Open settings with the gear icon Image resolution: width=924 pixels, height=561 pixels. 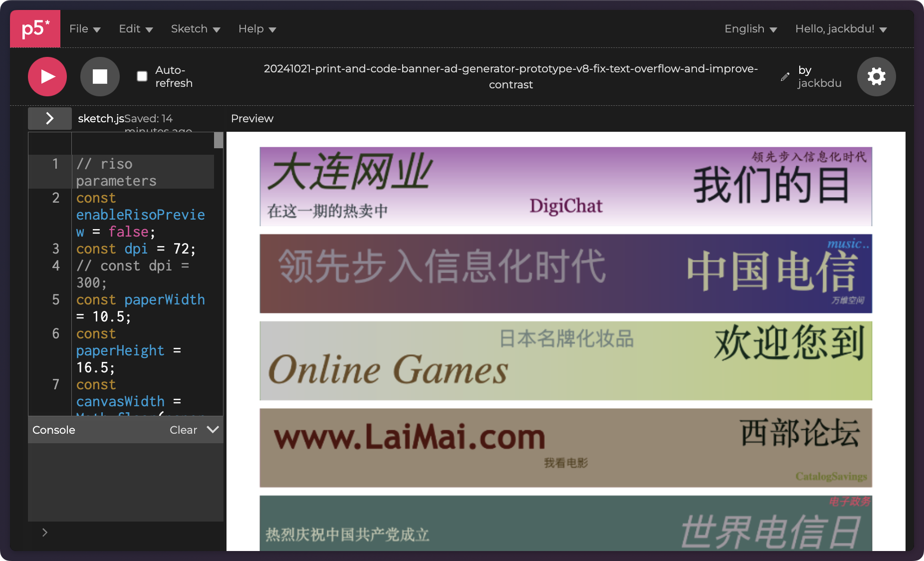coord(876,76)
